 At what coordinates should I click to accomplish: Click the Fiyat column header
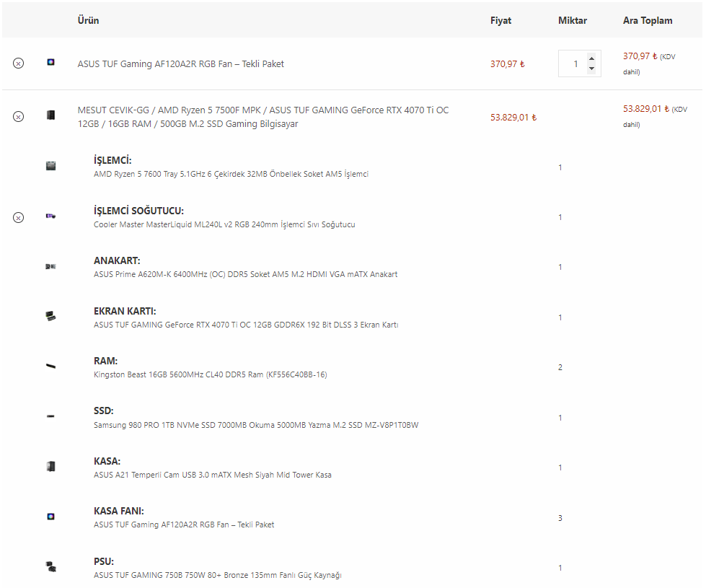click(500, 21)
